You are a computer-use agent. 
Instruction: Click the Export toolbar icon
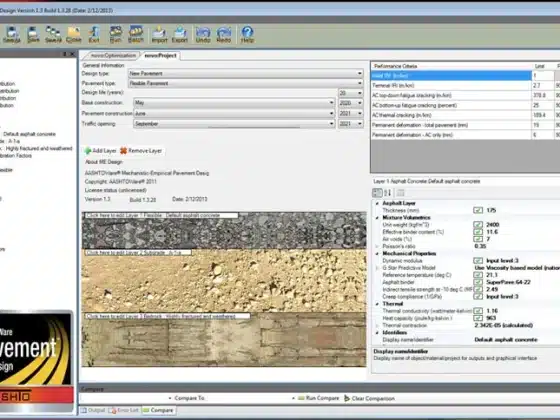click(180, 35)
